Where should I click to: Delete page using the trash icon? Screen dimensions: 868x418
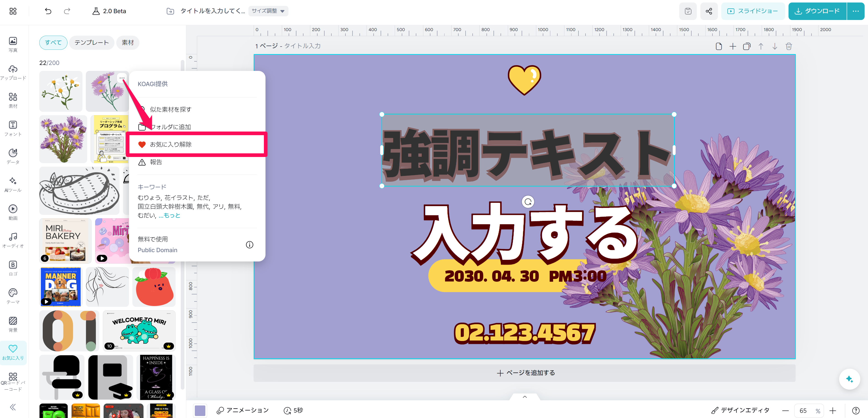[x=789, y=46]
